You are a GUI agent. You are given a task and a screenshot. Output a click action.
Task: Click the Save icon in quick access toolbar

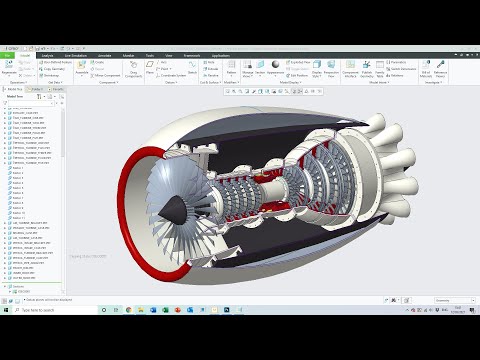(37, 49)
